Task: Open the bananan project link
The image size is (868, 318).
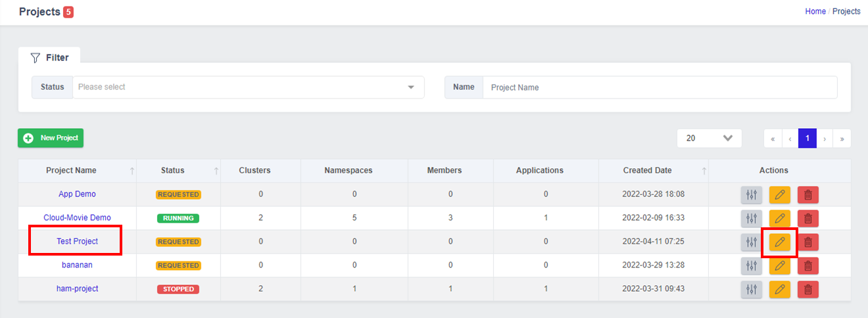Action: pos(77,265)
